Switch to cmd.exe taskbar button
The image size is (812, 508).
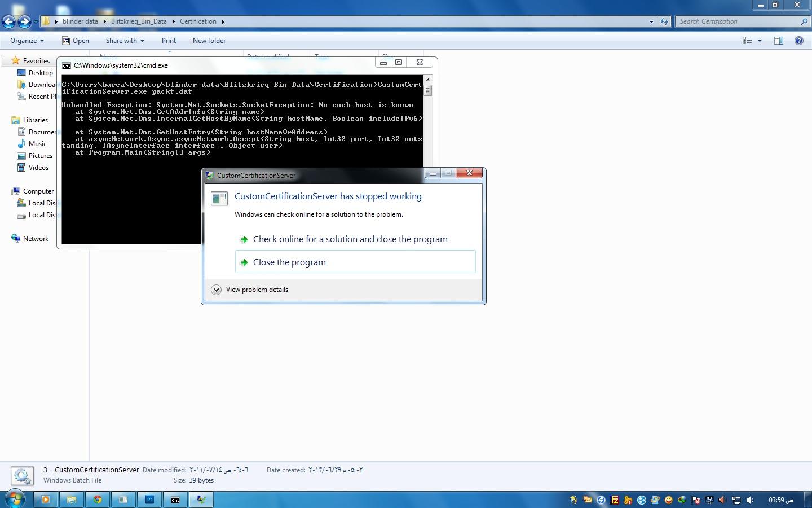coord(175,500)
